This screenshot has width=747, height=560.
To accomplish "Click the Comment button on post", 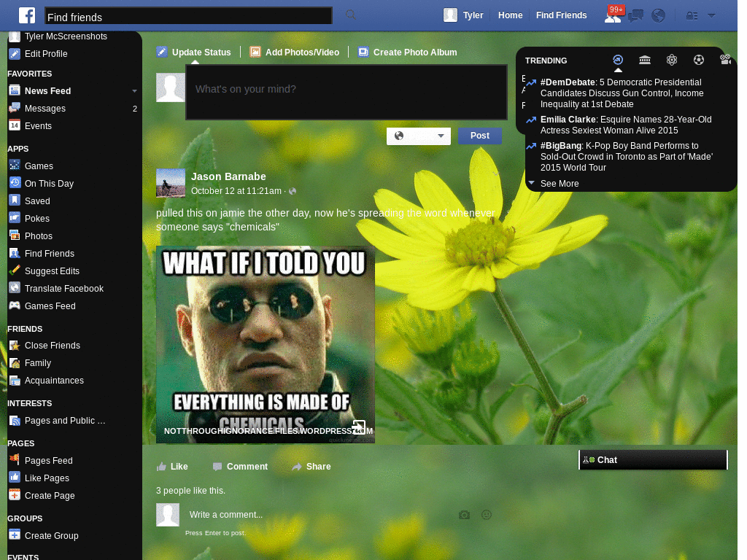I will 240,467.
